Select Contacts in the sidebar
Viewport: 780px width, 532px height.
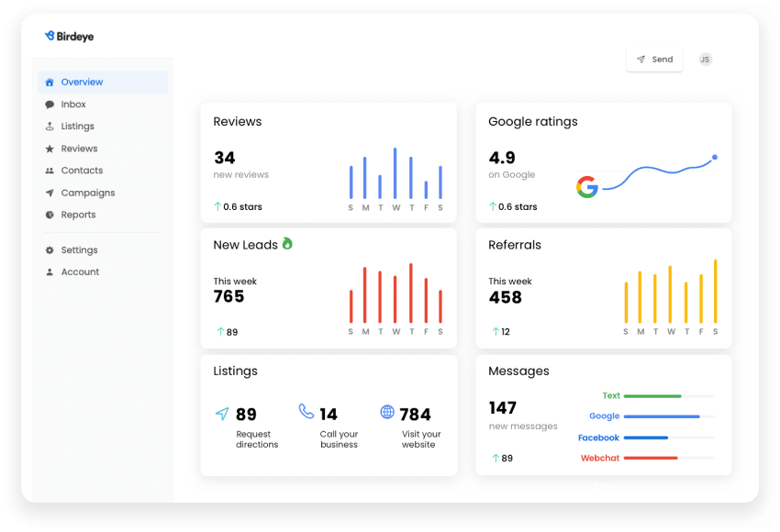[103, 171]
